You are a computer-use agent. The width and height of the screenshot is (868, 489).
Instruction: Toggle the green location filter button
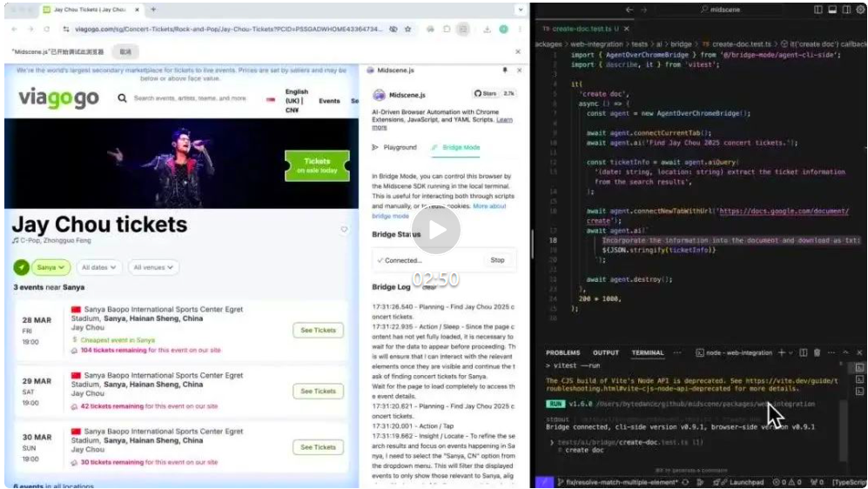pos(22,267)
